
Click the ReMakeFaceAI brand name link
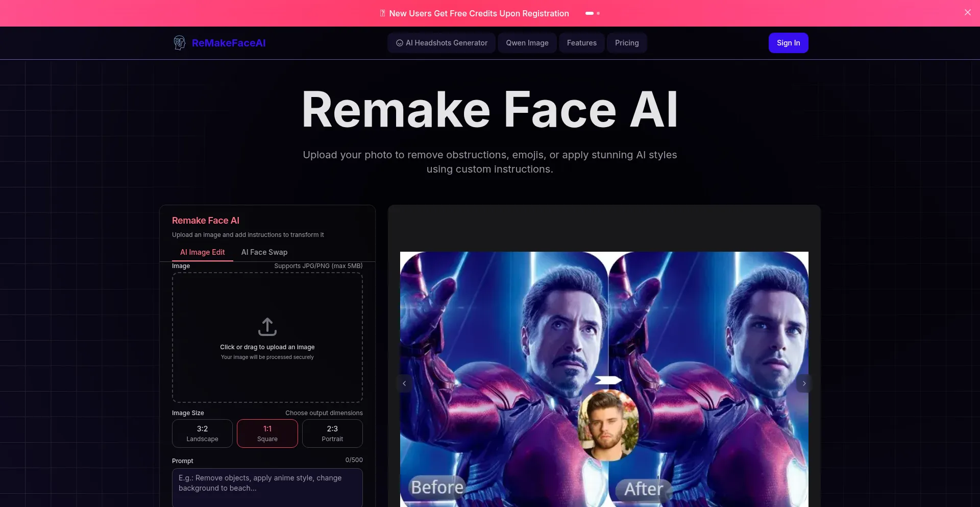tap(228, 43)
